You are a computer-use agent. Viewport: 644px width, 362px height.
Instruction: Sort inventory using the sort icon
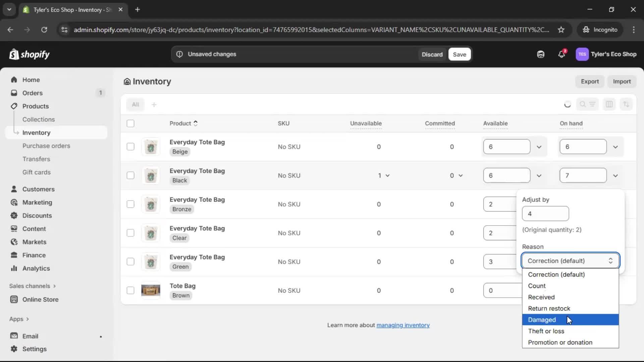pos(627,104)
